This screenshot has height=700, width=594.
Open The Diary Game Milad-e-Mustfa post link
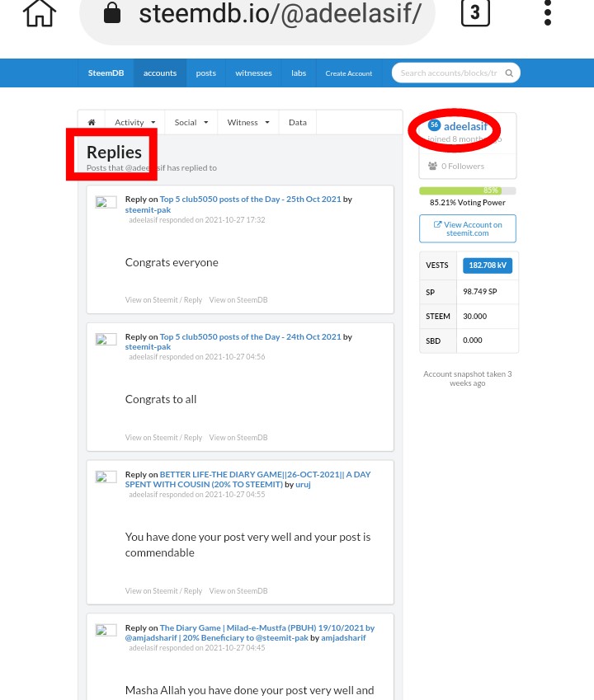click(250, 632)
